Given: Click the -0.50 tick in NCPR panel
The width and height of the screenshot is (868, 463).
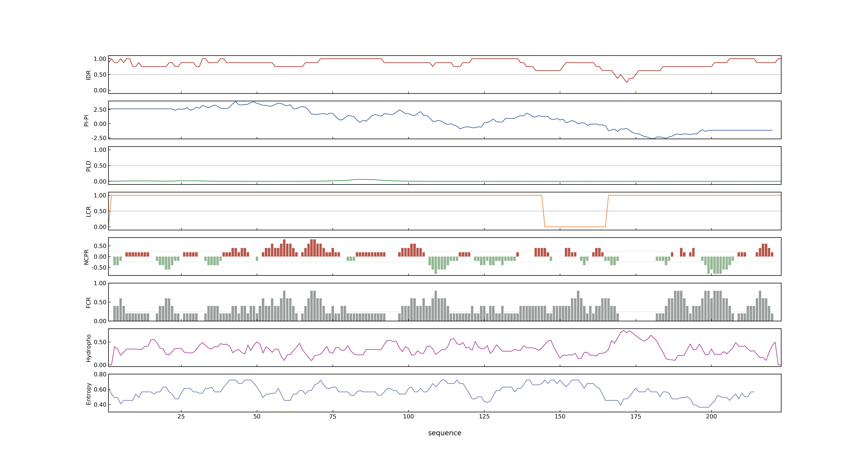Looking at the screenshot, I should 99,268.
